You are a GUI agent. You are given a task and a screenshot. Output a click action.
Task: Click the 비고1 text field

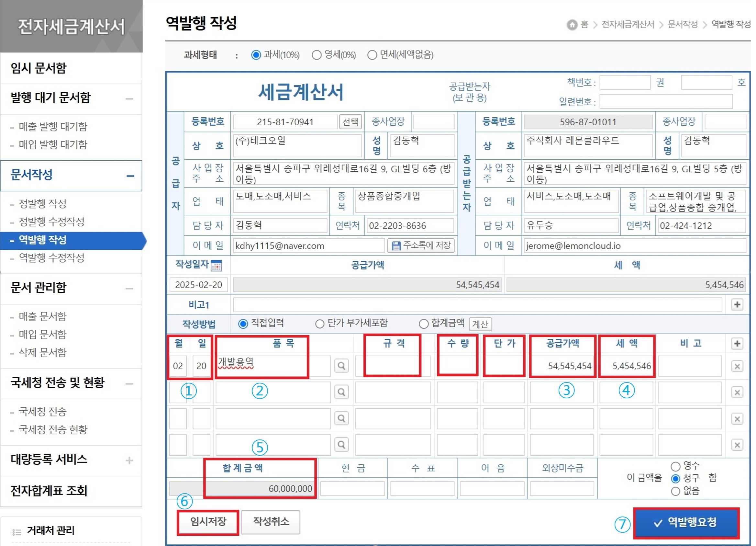(477, 304)
